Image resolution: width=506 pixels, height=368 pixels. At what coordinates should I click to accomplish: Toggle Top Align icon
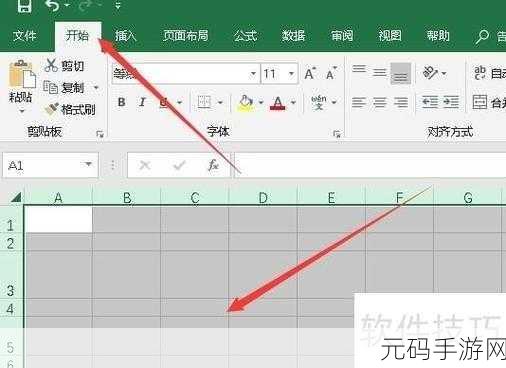[359, 69]
